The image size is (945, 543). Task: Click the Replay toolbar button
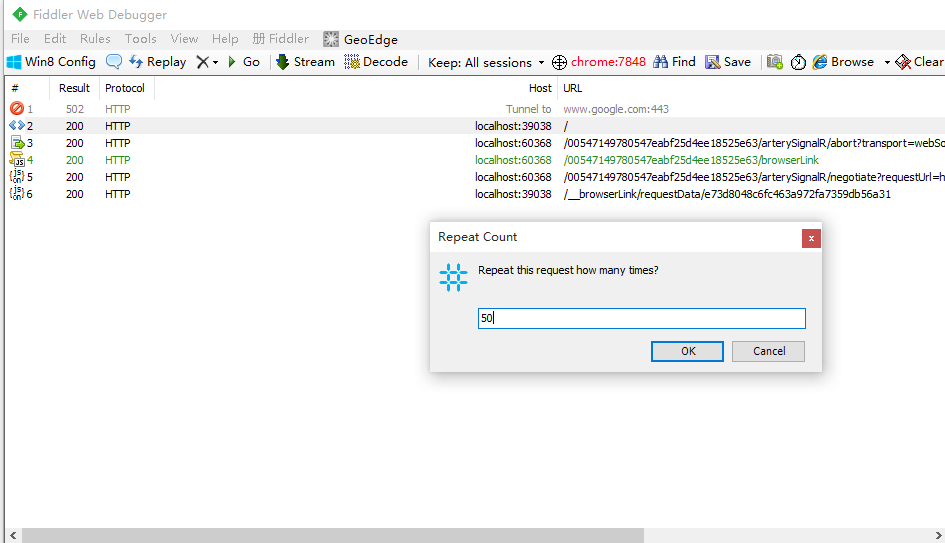coord(157,62)
